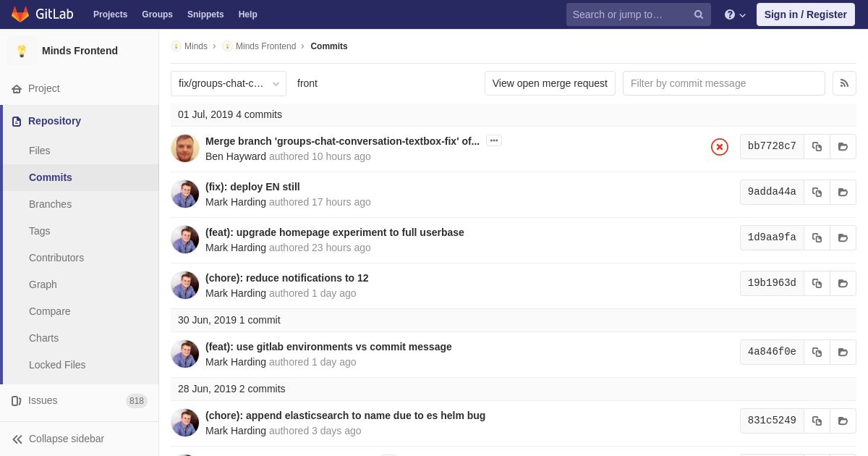
Task: Copy commit SHA bb7728c7
Action: pyautogui.click(x=817, y=146)
